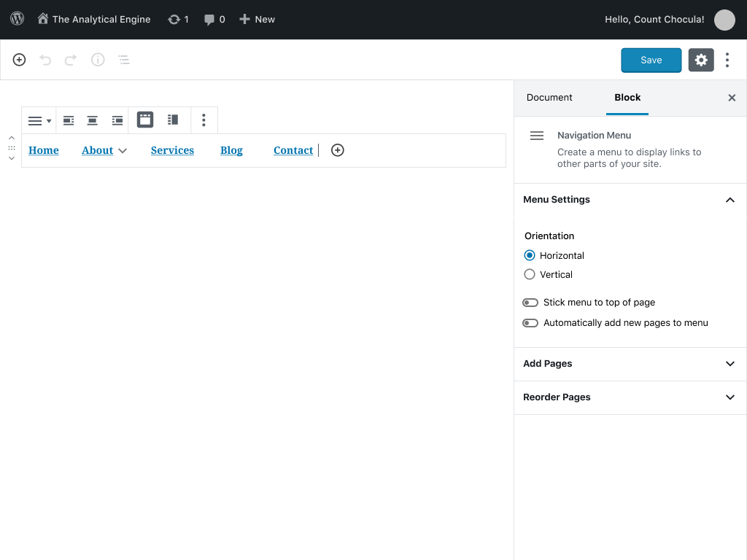This screenshot has width=747, height=560.
Task: Open the more options menu beside the gear
Action: [727, 60]
